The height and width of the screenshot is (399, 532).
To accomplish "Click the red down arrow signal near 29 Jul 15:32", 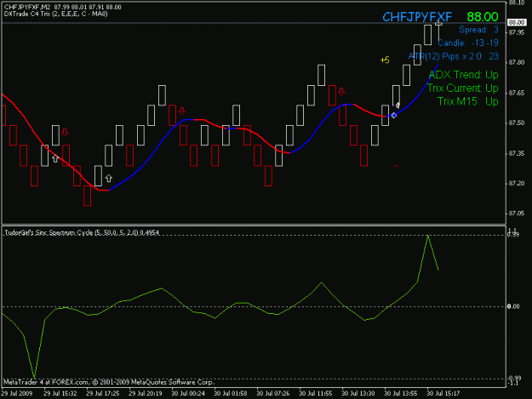I will (x=65, y=132).
